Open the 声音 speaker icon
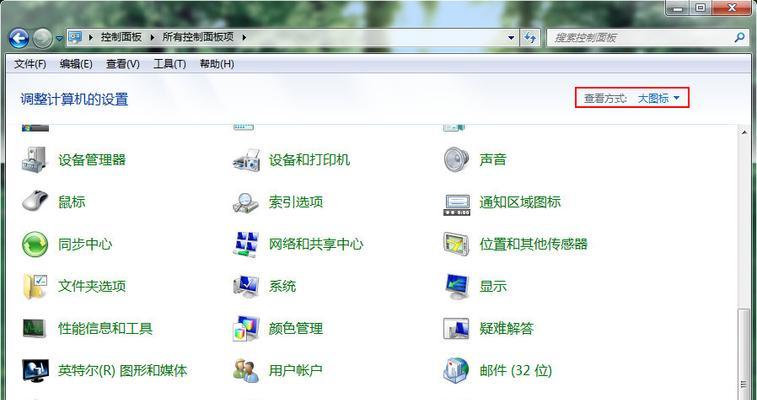Image resolution: width=757 pixels, height=400 pixels. pos(456,159)
